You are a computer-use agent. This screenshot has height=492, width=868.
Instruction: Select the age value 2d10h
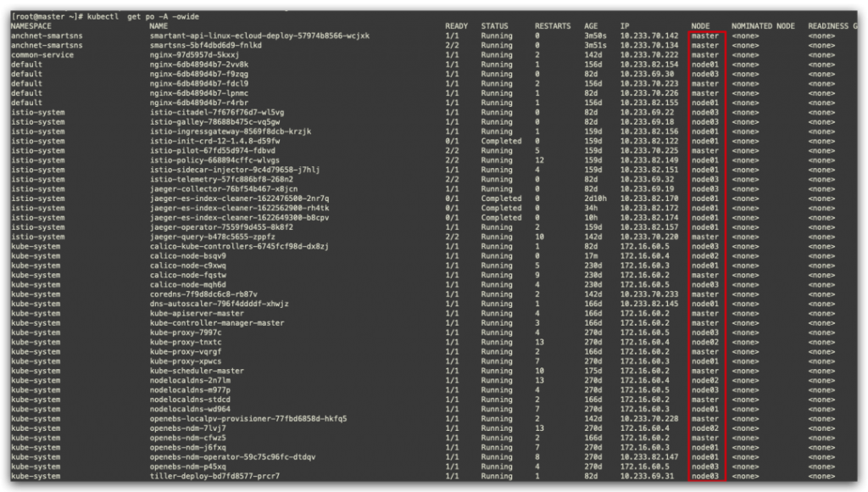595,198
